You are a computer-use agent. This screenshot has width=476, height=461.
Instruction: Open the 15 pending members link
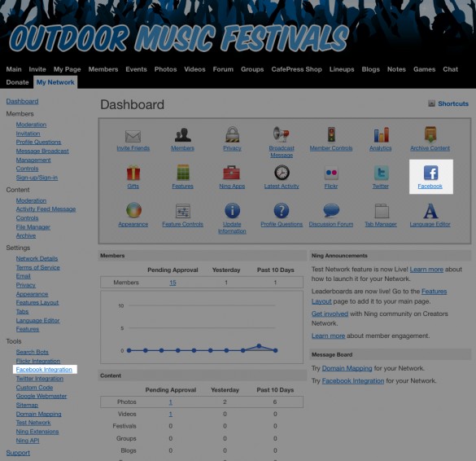(x=172, y=283)
